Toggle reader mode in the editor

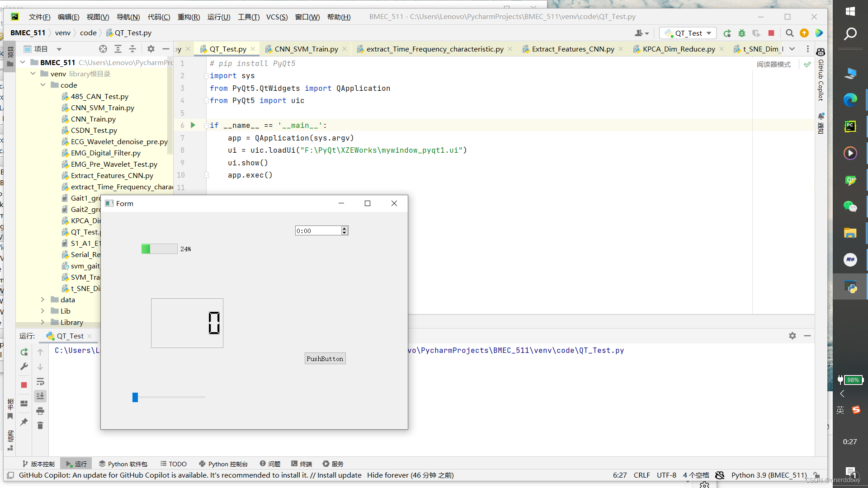pyautogui.click(x=774, y=64)
